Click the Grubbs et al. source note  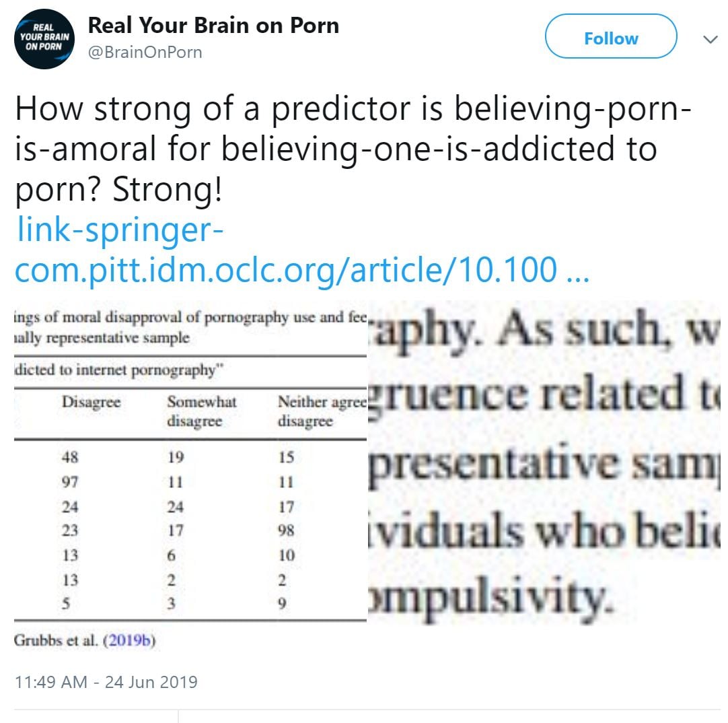click(x=57, y=640)
